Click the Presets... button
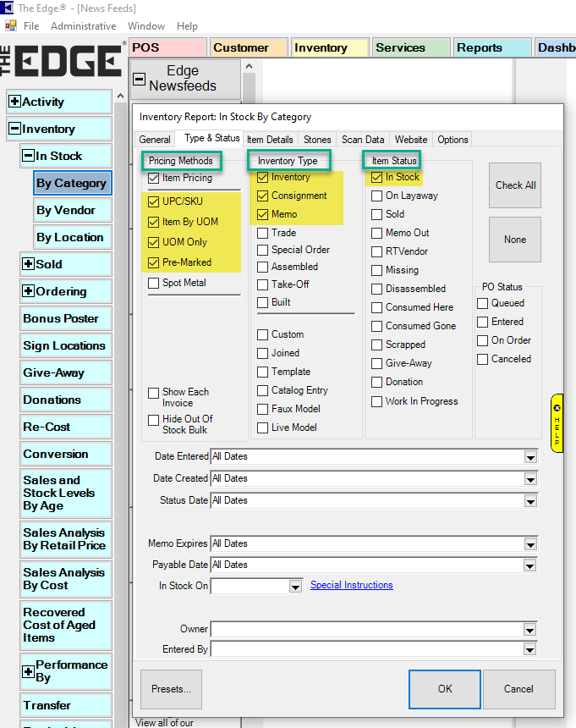The image size is (576, 728). (x=171, y=689)
